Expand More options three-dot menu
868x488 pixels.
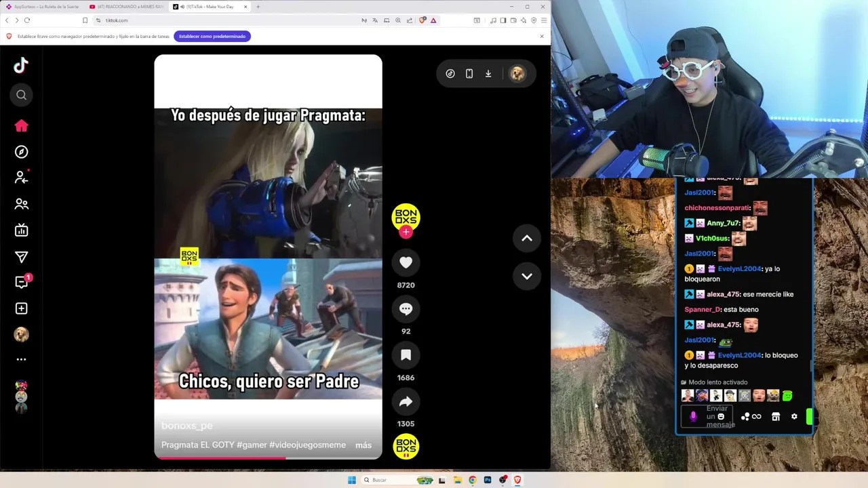(x=21, y=360)
